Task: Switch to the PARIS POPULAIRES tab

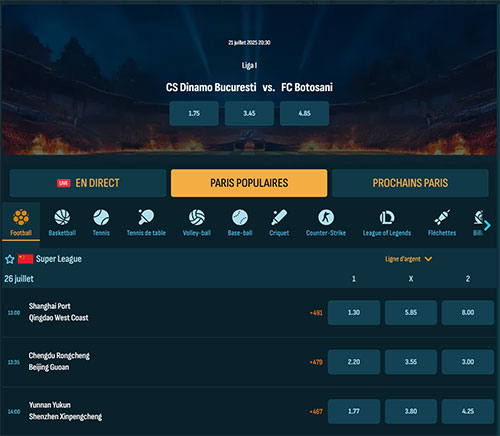Action: [x=249, y=183]
